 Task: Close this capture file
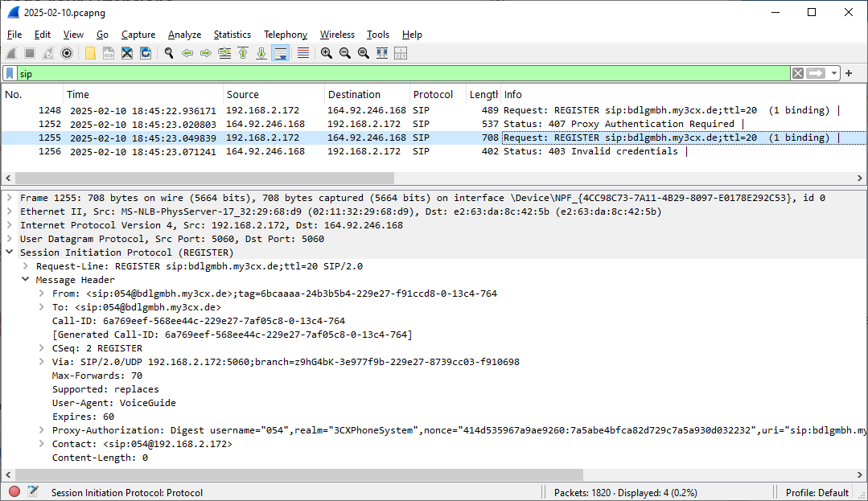(x=127, y=53)
